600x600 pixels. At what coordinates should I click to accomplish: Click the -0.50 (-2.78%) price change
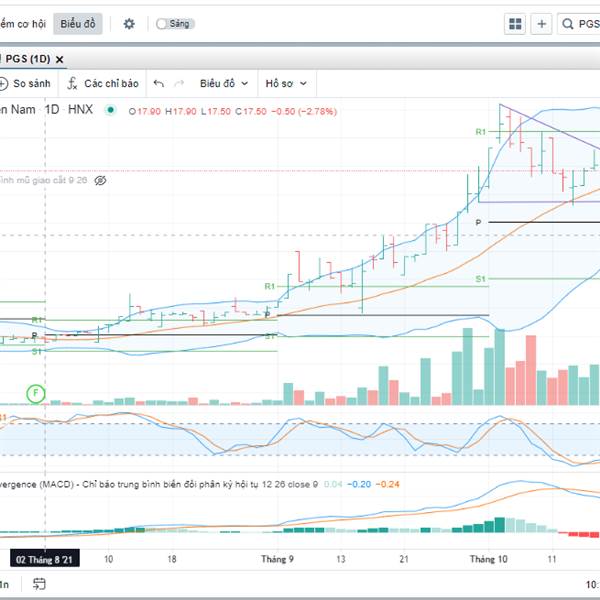tap(304, 111)
